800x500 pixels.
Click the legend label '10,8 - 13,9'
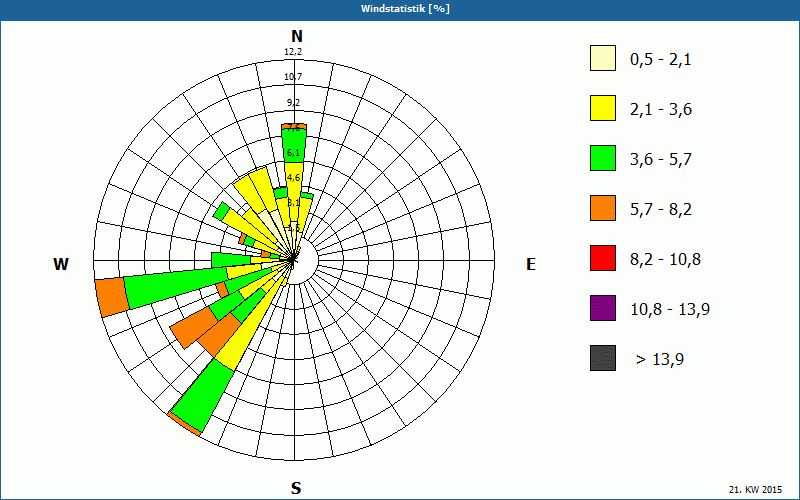[670, 310]
